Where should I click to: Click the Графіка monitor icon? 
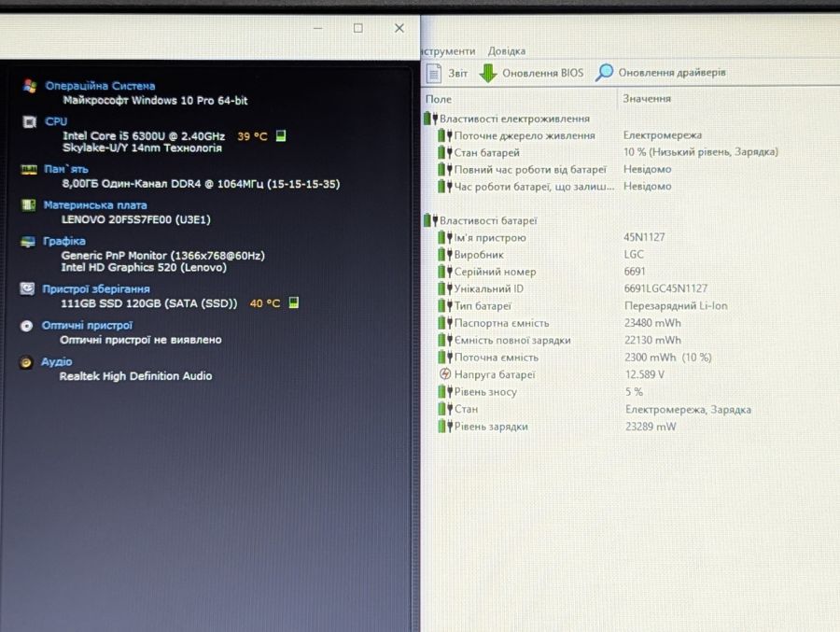tap(28, 242)
